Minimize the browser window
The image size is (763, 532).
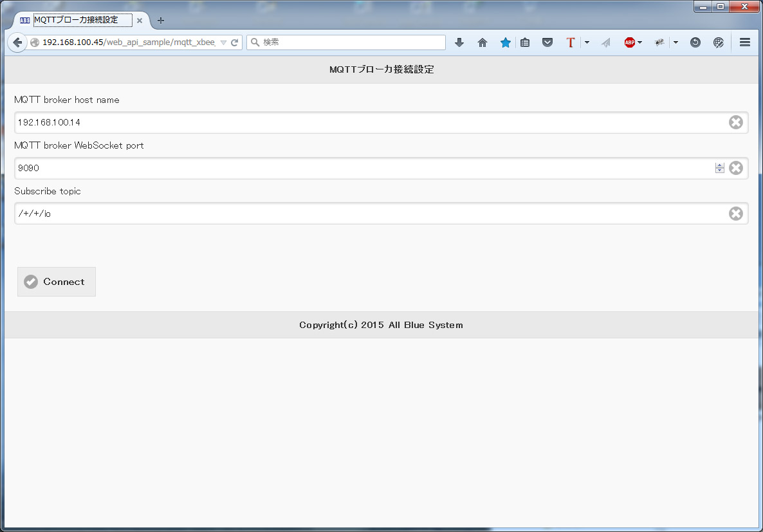coord(703,7)
